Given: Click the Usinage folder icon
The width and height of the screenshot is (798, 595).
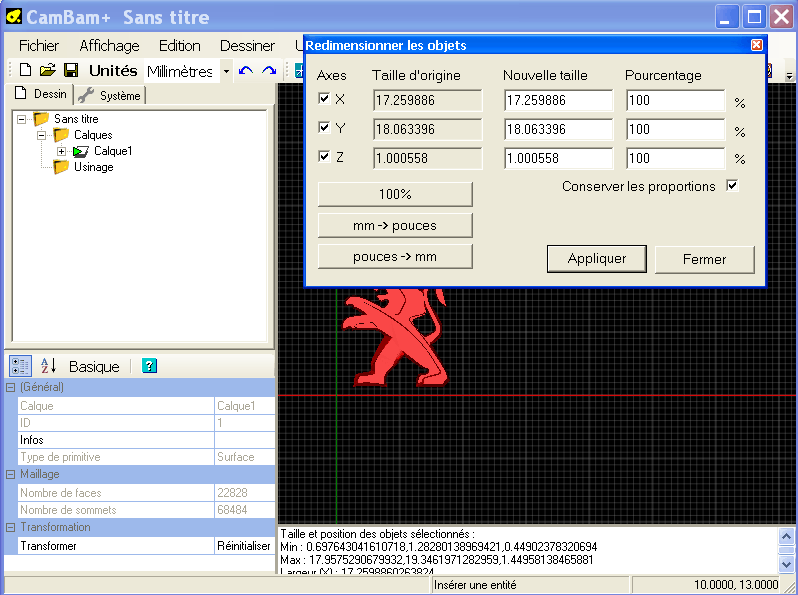Looking at the screenshot, I should (x=61, y=167).
